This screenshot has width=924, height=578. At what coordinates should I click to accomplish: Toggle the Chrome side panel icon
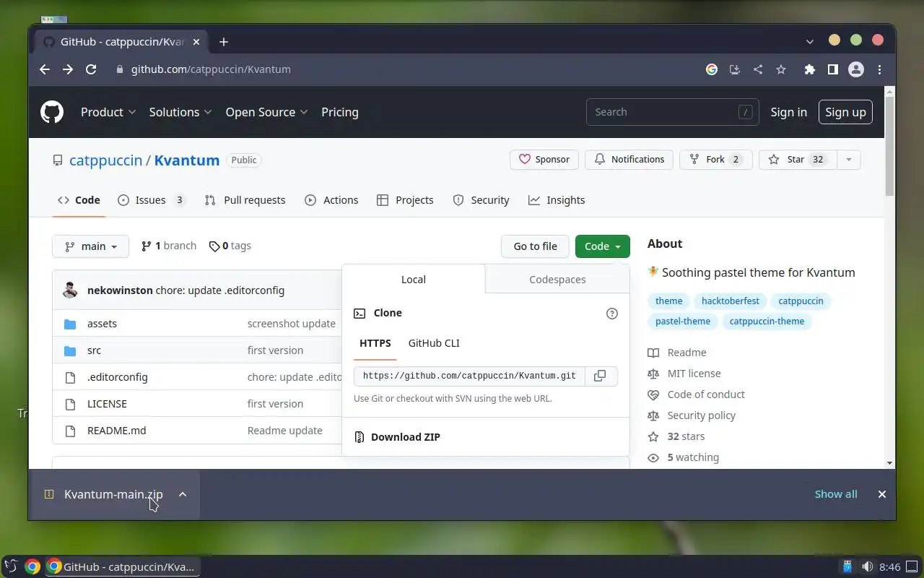(833, 69)
